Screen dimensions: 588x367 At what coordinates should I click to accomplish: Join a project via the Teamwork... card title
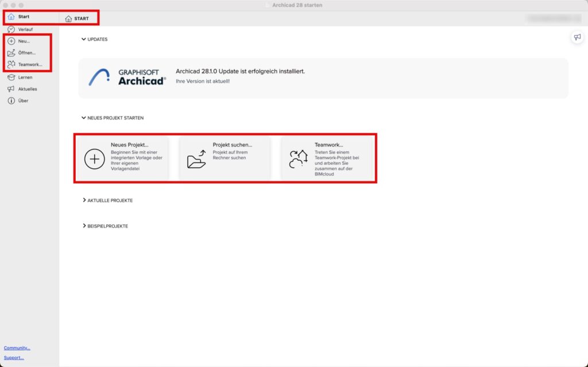pos(329,145)
